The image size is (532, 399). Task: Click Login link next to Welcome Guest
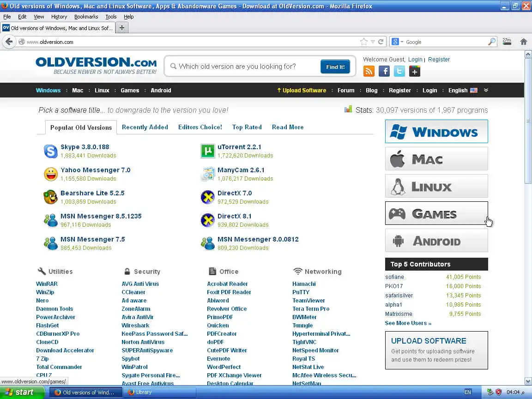coord(415,60)
